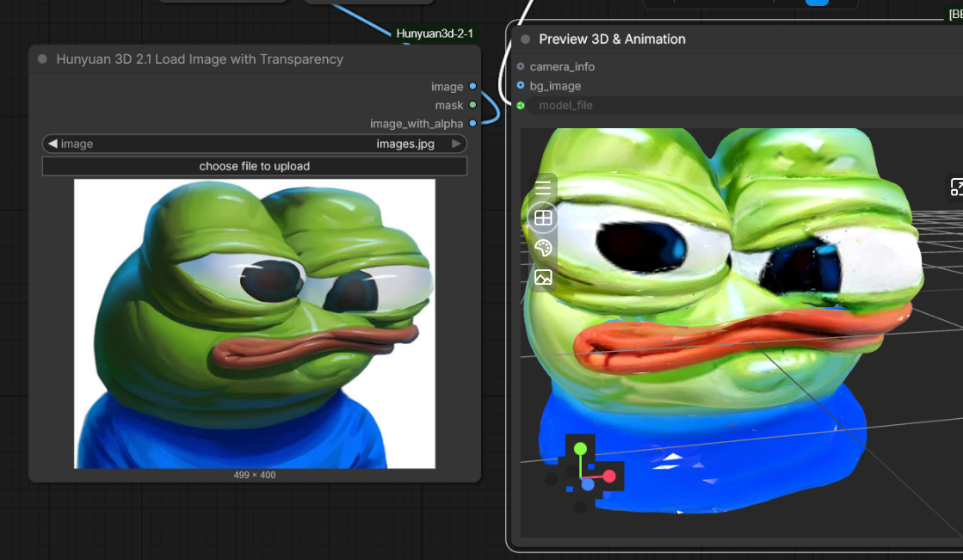Click choose file to upload button

(x=254, y=166)
